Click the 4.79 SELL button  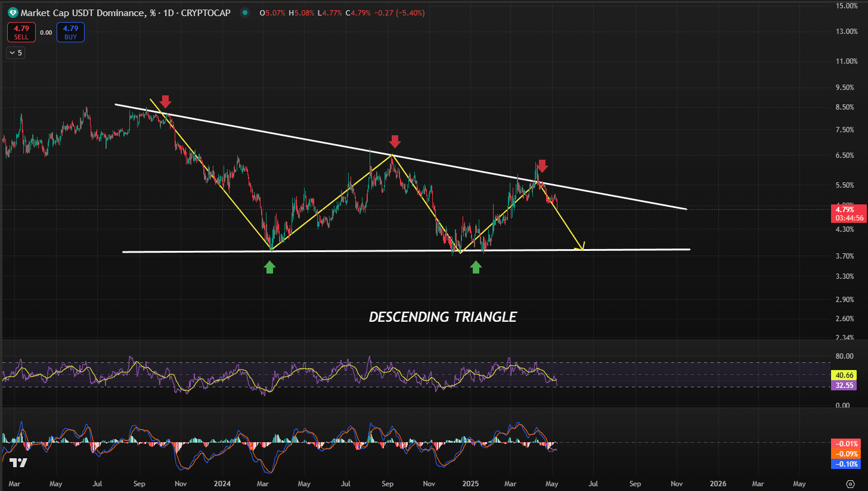tap(21, 32)
